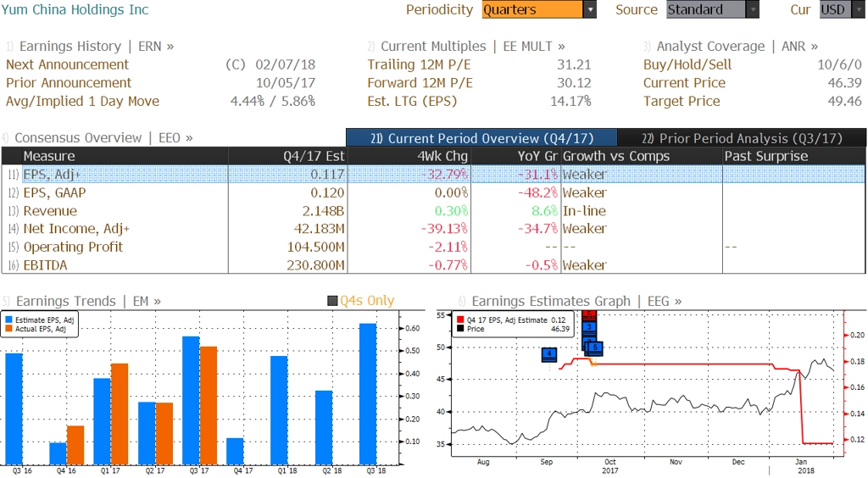Click the Forward 12M P/E value 30.12
This screenshot has height=478, width=868.
click(x=574, y=83)
